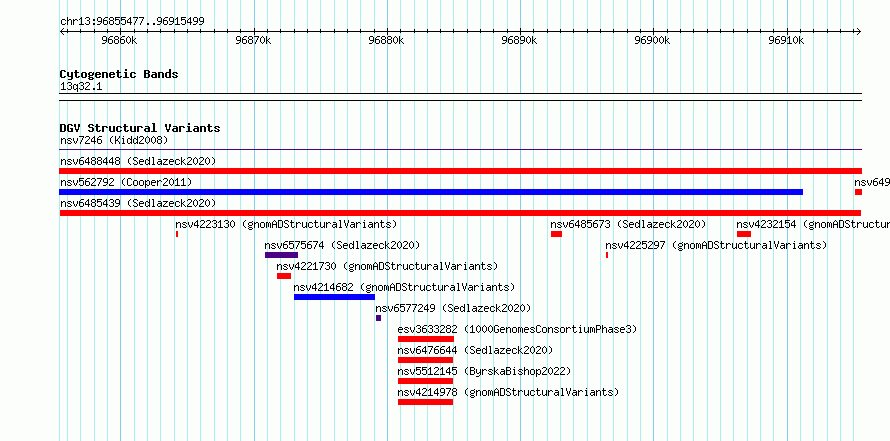Click the red nsv4214978 variant bar

[x=425, y=402]
